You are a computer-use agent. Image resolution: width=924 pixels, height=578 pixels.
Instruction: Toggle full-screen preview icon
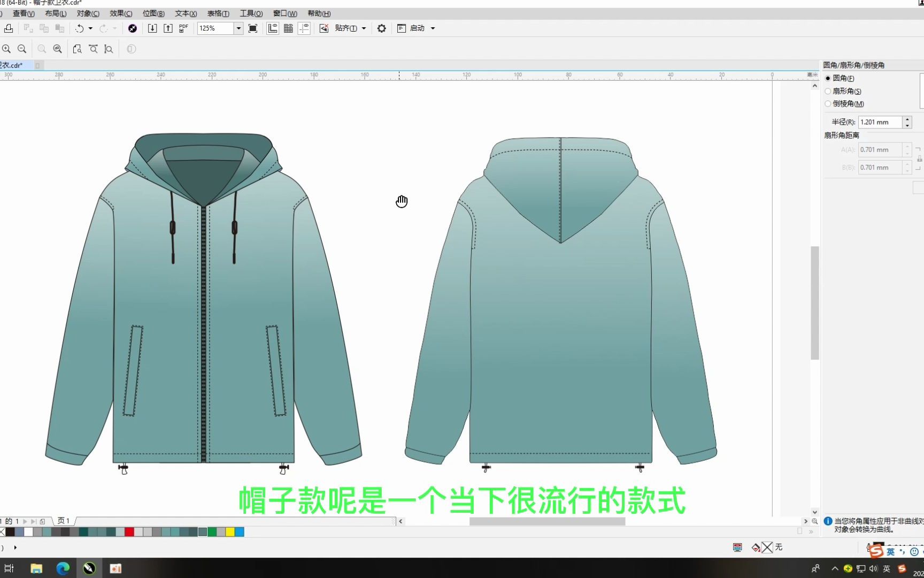tap(252, 28)
